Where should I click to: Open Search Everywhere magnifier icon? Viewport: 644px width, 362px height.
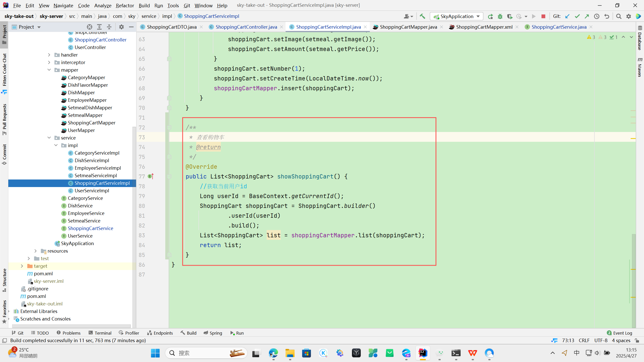point(619,16)
